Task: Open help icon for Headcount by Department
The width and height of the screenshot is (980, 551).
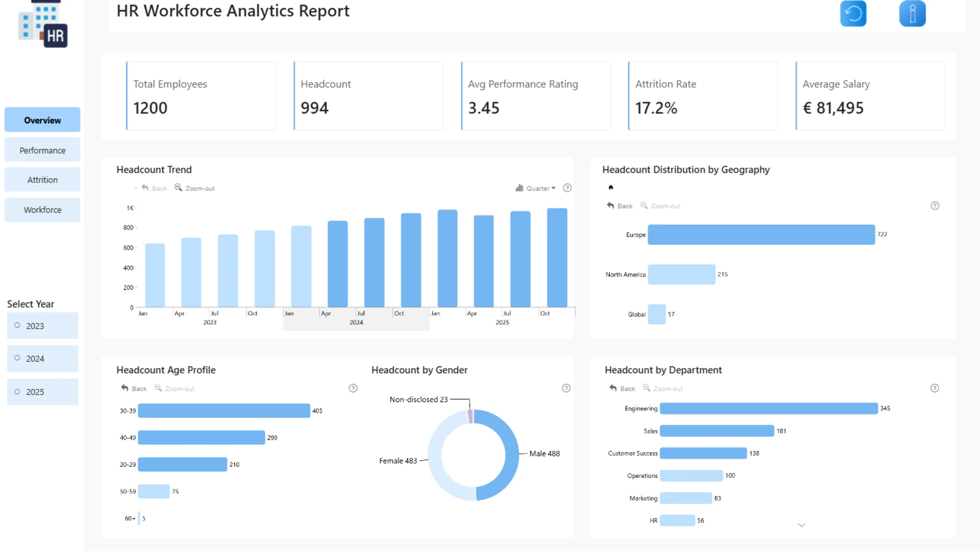Action: tap(935, 388)
